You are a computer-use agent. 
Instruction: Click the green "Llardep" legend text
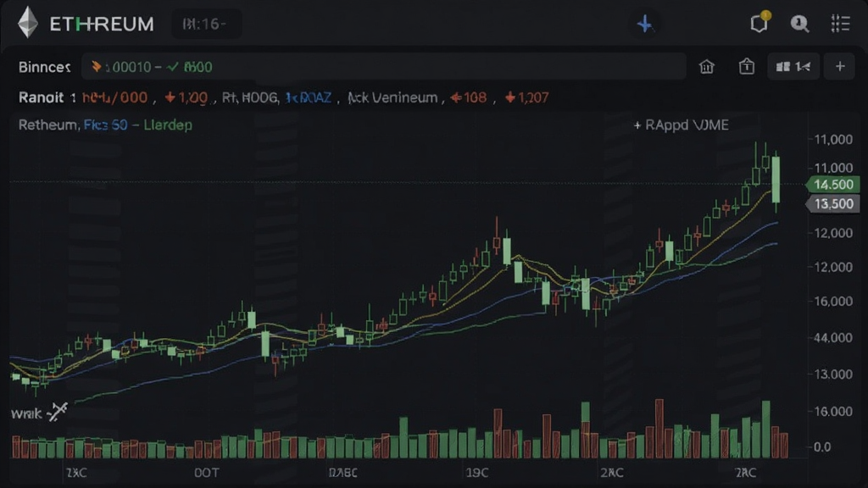pos(169,125)
